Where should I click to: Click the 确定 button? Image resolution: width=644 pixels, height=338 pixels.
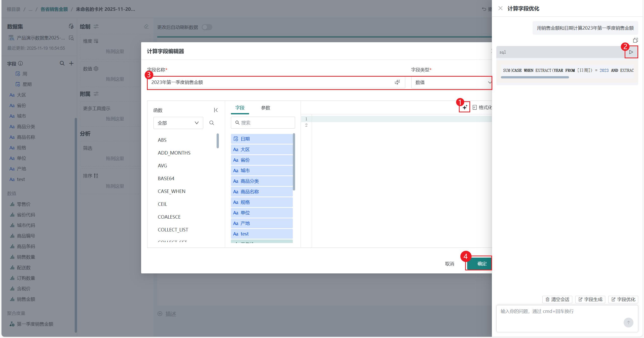point(481,264)
